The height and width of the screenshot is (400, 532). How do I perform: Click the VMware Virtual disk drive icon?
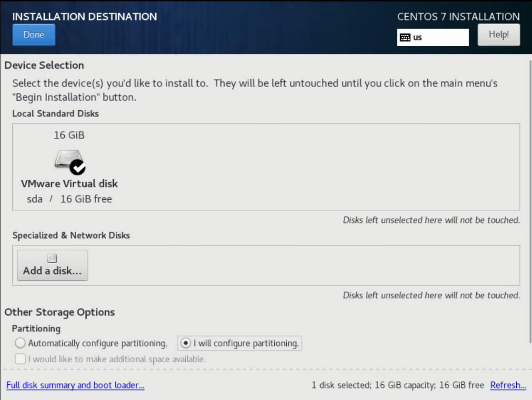point(69,162)
